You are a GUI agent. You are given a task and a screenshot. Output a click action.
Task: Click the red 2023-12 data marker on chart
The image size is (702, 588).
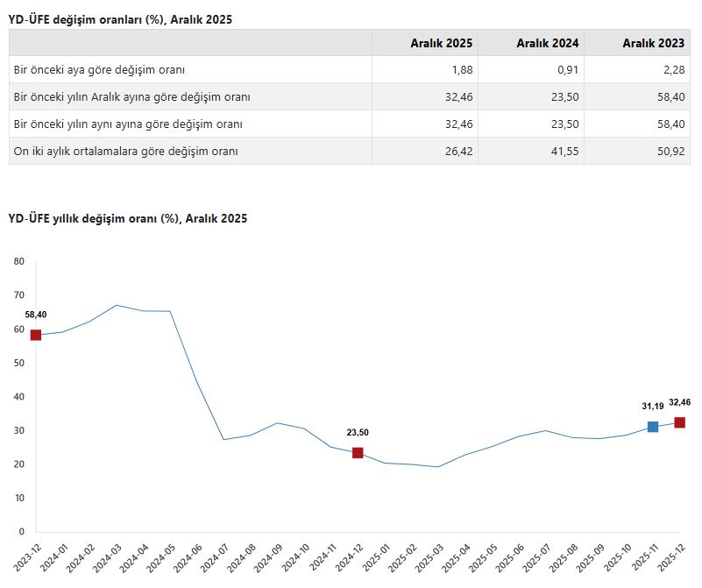36,335
